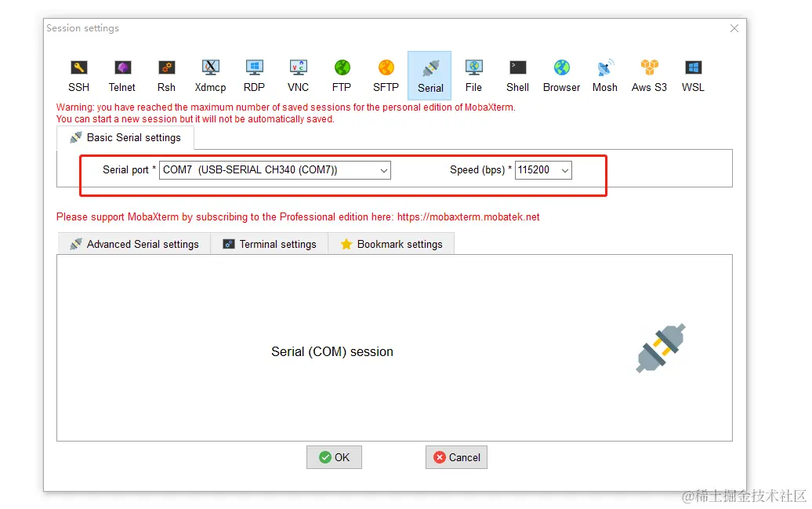Pick the FTP session icon

click(342, 75)
